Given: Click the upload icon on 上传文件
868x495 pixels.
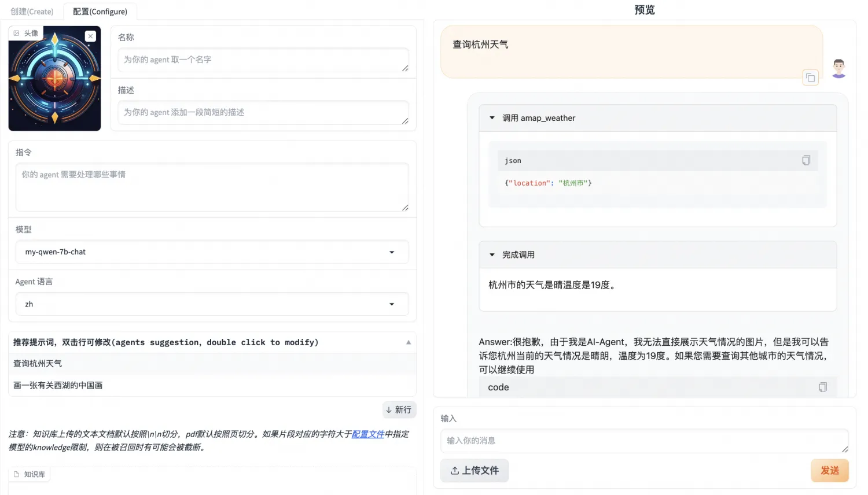Looking at the screenshot, I should [x=455, y=471].
